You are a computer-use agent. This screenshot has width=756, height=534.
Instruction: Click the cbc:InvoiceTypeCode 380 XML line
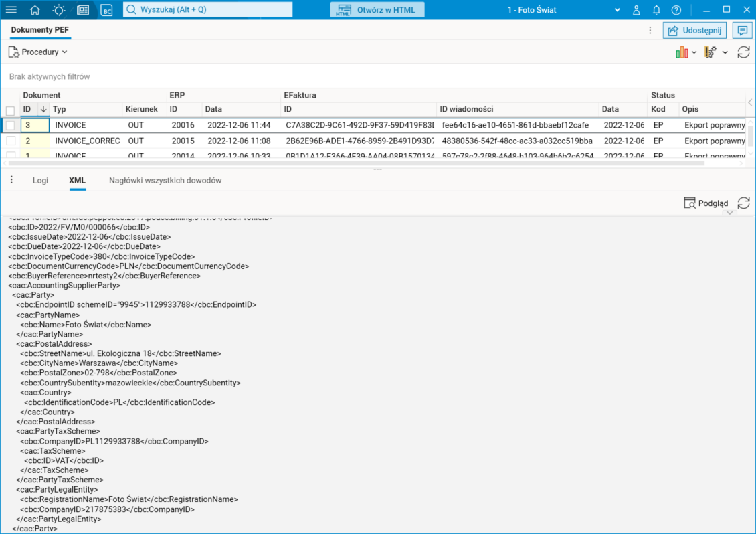pyautogui.click(x=101, y=256)
